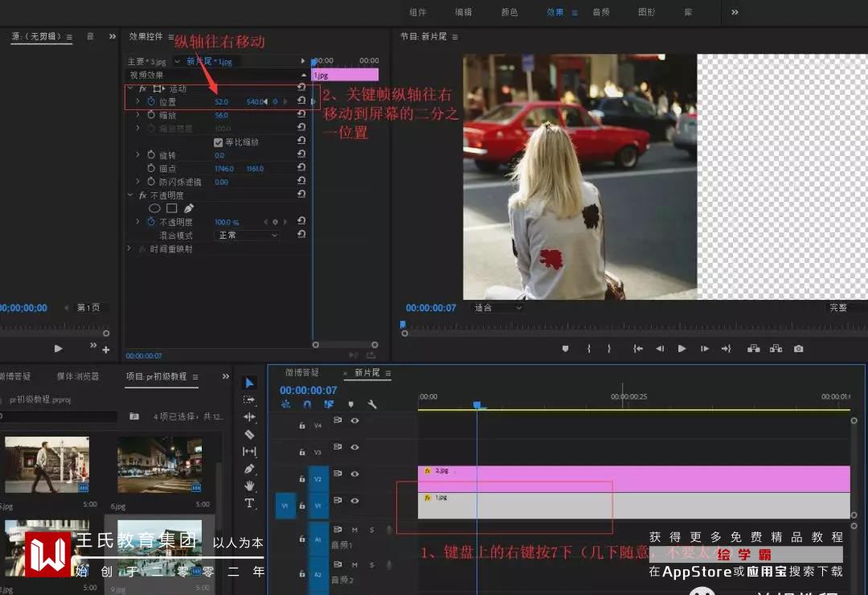Image resolution: width=868 pixels, height=595 pixels.
Task: Click the Export Frame camera icon
Action: click(798, 349)
